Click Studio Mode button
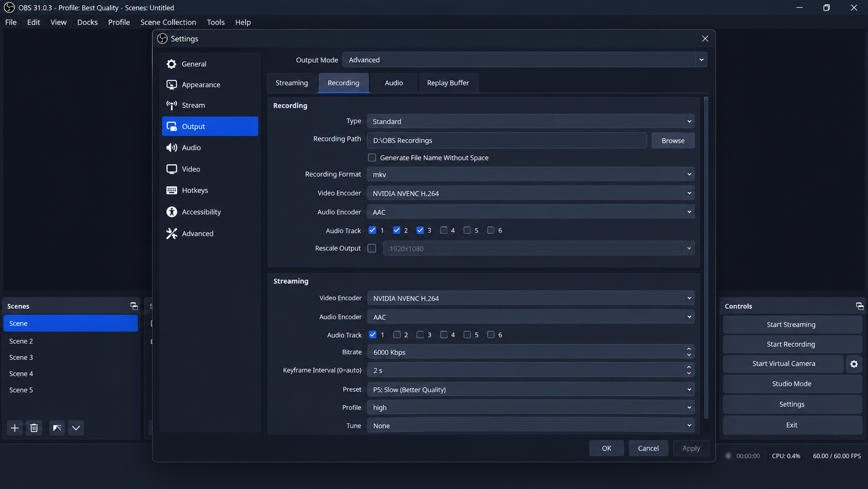Viewport: 868px width, 489px height. click(791, 384)
